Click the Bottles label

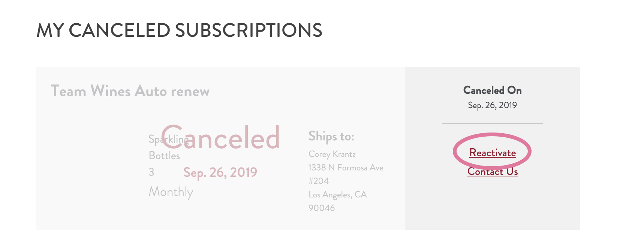pos(164,155)
